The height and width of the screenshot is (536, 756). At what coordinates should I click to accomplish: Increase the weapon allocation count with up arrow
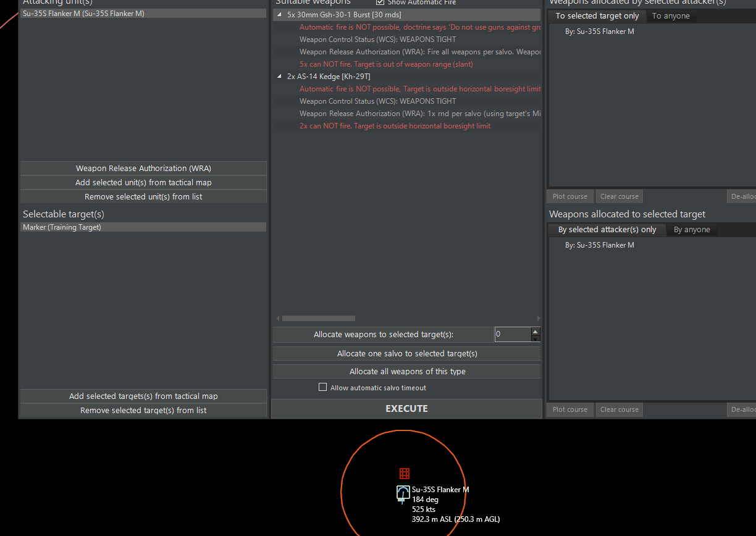pyautogui.click(x=535, y=331)
